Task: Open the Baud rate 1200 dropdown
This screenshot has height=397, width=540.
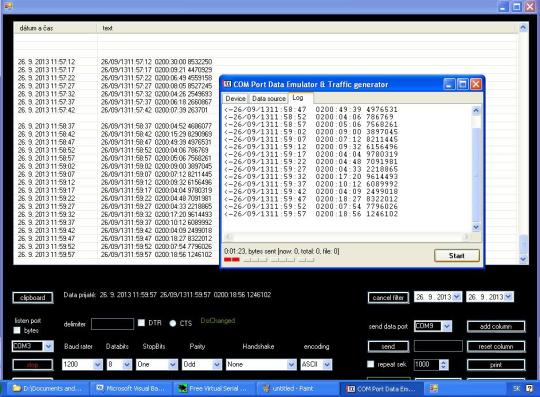Action: 98,364
